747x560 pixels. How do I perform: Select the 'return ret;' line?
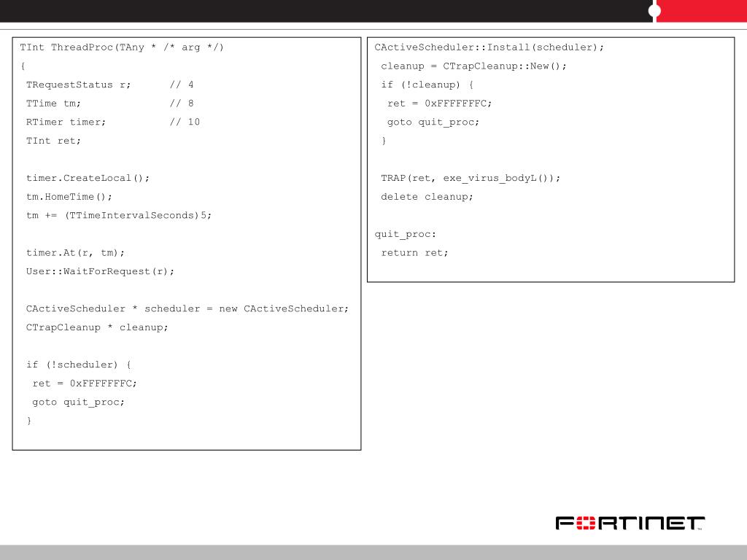click(x=415, y=253)
